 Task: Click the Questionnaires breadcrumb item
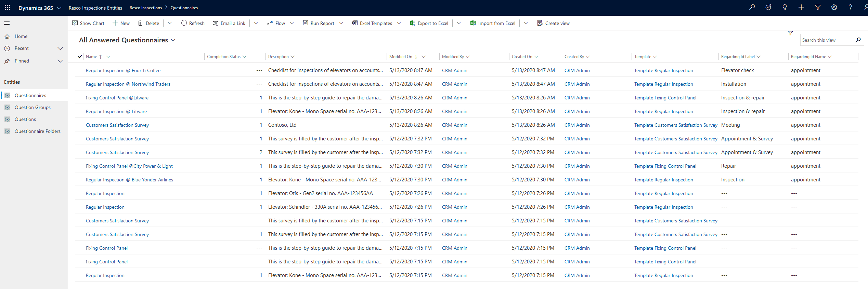coord(184,8)
